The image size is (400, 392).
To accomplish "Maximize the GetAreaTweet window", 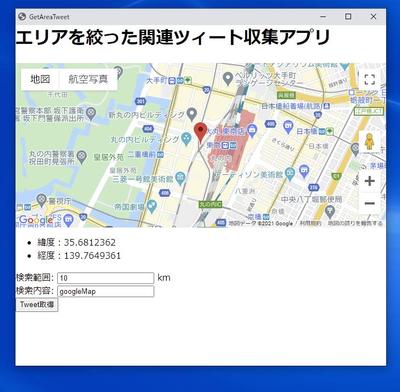I will click(x=348, y=16).
